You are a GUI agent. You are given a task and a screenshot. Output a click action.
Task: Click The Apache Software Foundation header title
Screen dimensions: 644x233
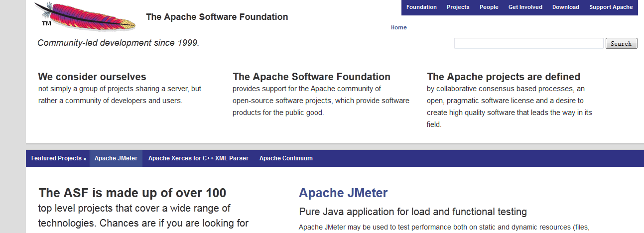217,17
